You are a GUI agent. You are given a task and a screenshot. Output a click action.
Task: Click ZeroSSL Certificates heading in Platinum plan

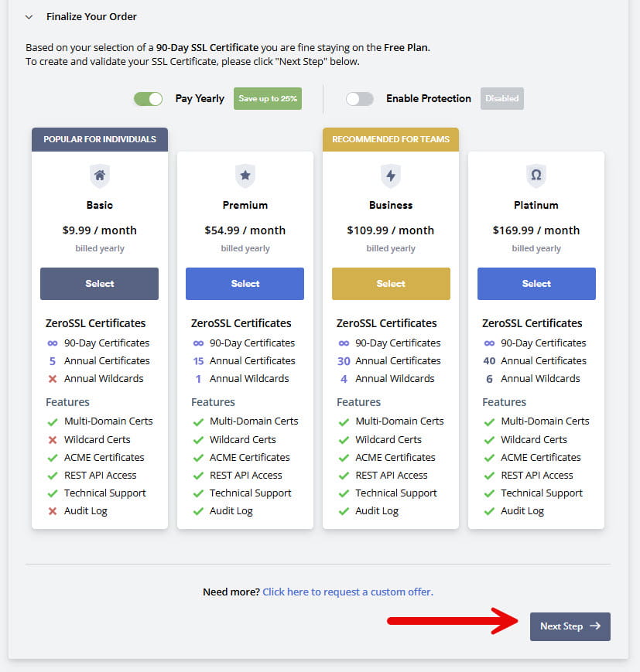click(532, 323)
